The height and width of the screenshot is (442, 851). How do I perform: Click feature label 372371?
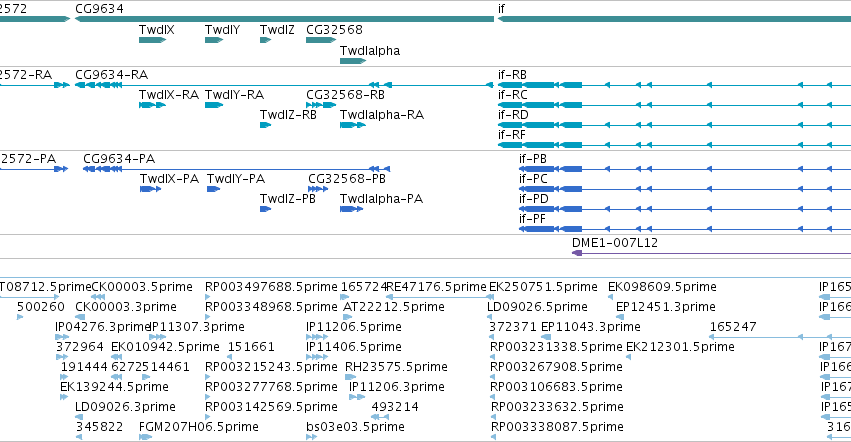513,327
